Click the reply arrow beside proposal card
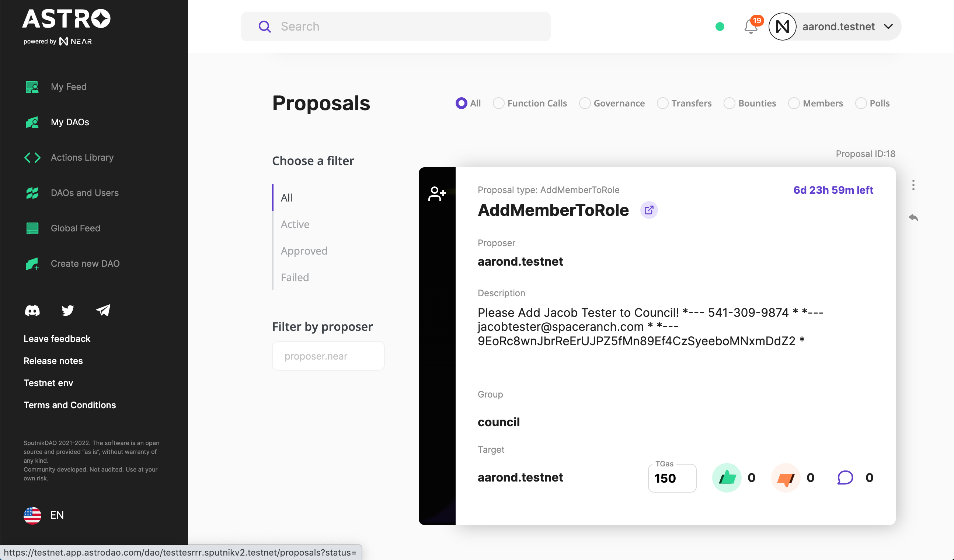Screen dimensions: 954x560 [913, 218]
